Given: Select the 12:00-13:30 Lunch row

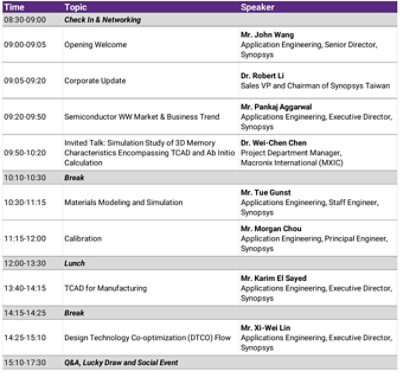Looking at the screenshot, I should (x=200, y=263).
